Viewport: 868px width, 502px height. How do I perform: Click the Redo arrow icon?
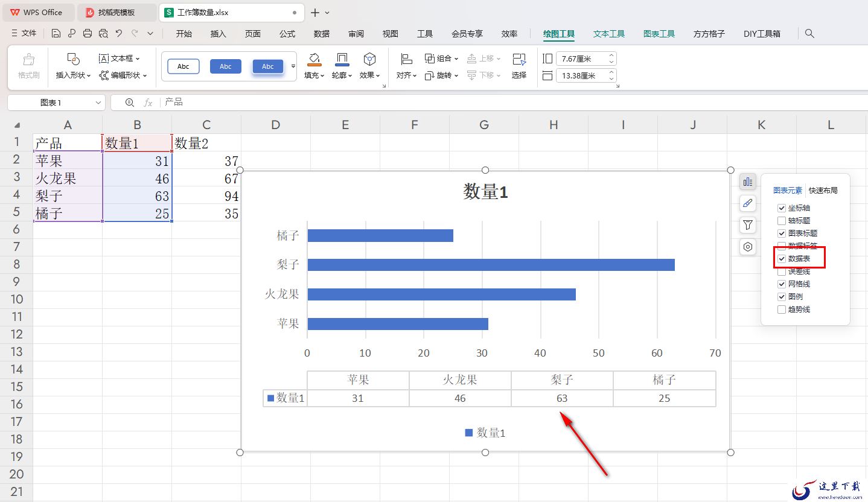pyautogui.click(x=135, y=34)
